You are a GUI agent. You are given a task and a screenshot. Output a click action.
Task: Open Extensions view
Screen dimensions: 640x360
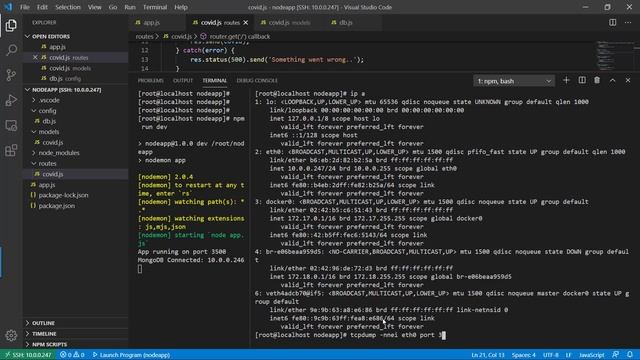tap(11, 150)
